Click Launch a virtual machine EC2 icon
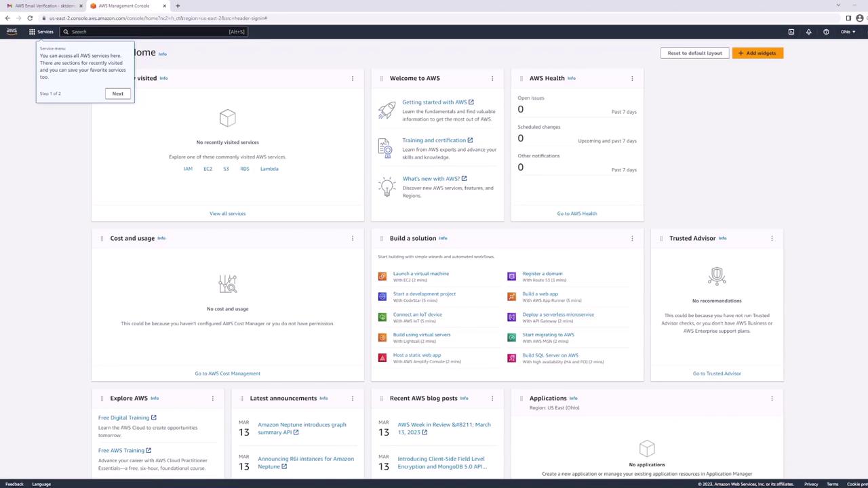868x488 pixels. (x=382, y=277)
